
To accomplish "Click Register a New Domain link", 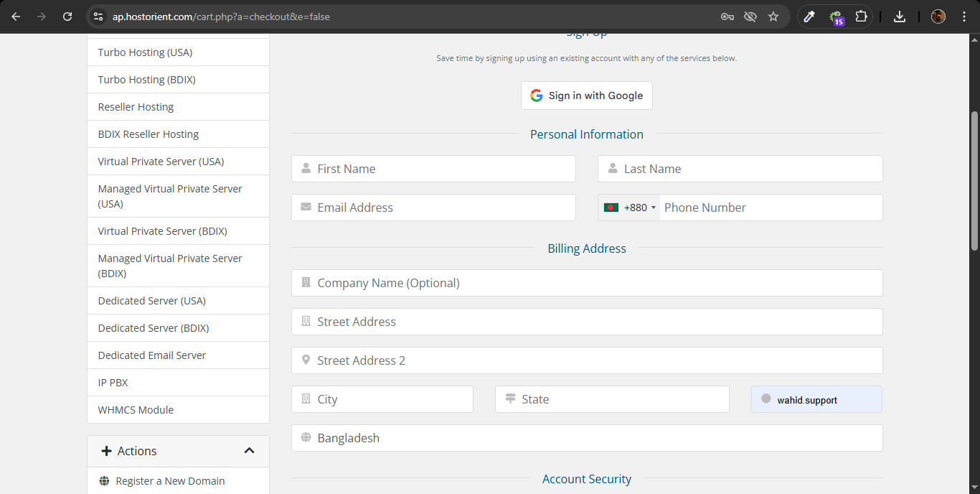I will [170, 481].
